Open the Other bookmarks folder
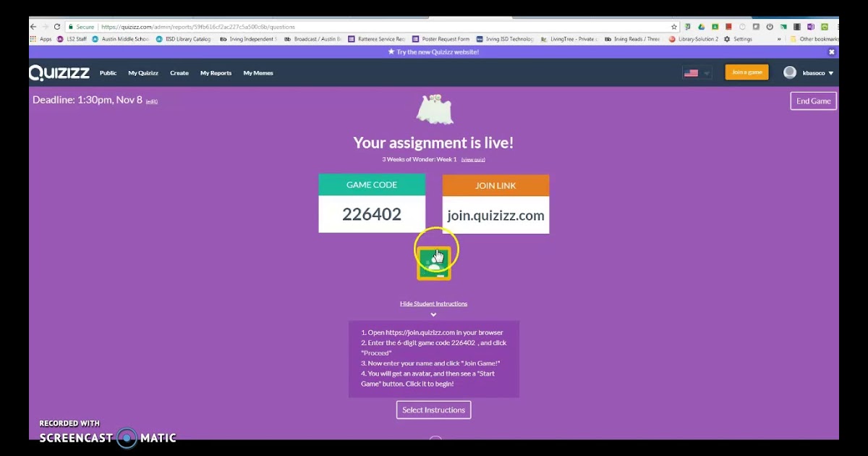 click(814, 39)
